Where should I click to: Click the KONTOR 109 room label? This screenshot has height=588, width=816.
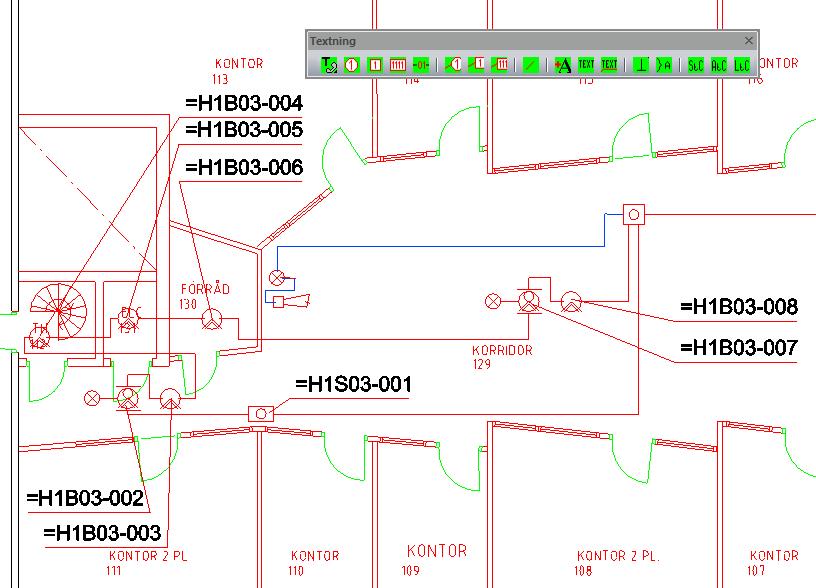pos(436,559)
